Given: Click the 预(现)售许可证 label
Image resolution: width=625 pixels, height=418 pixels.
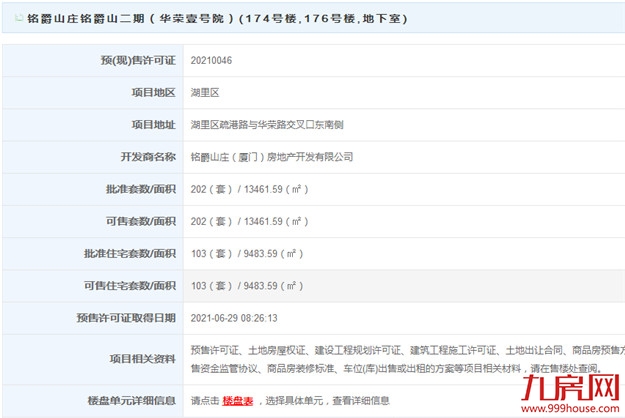Looking at the screenshot, I should [138, 61].
